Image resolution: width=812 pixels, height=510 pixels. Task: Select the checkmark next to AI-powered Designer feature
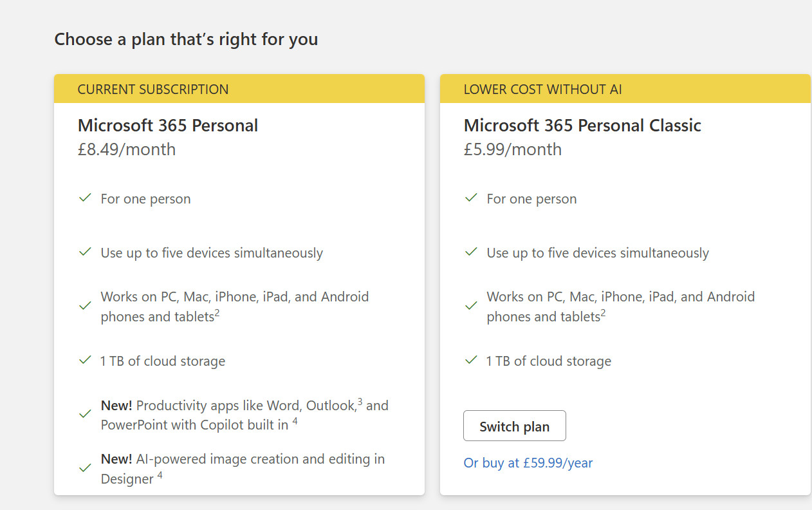[x=85, y=467]
